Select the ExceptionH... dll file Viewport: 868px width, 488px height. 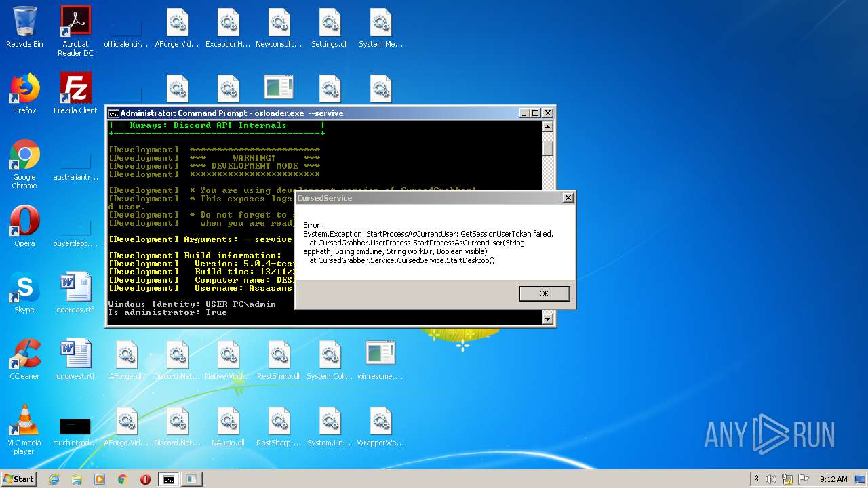click(x=228, y=28)
